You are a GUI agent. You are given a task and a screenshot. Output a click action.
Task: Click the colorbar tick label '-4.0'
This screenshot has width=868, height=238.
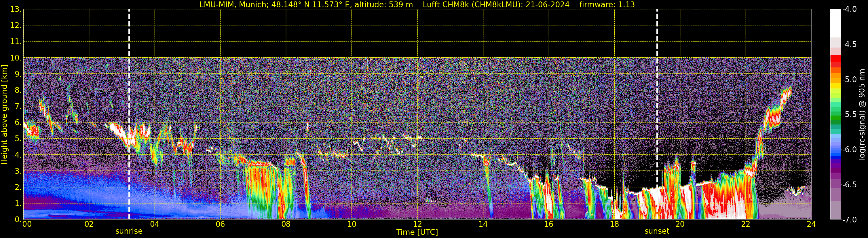pyautogui.click(x=850, y=10)
